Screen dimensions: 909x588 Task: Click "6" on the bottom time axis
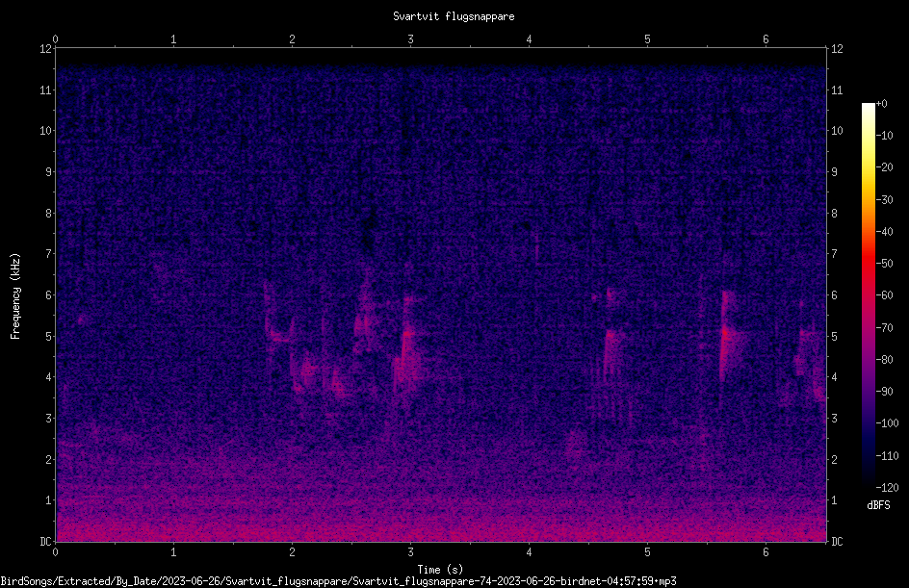(766, 552)
